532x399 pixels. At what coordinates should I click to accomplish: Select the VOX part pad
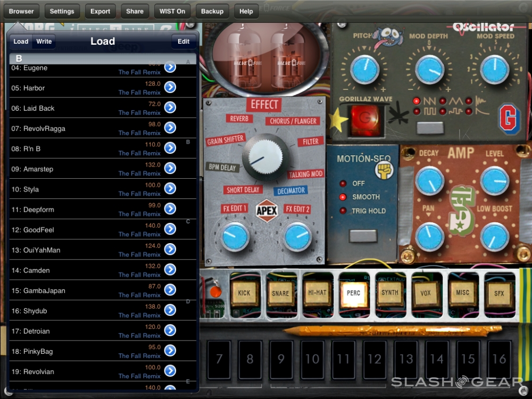tap(426, 293)
